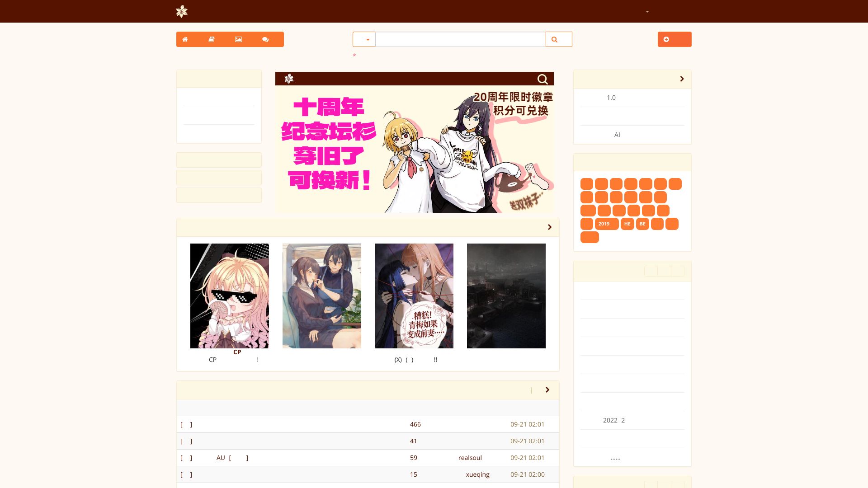This screenshot has width=868, height=488.
Task: Expand the search category dropdown
Action: 364,39
